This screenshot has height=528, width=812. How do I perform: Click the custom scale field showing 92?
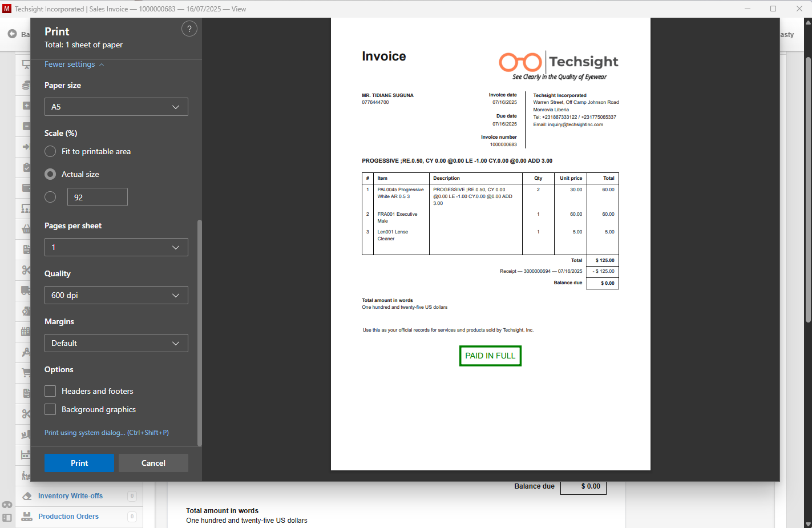click(98, 197)
